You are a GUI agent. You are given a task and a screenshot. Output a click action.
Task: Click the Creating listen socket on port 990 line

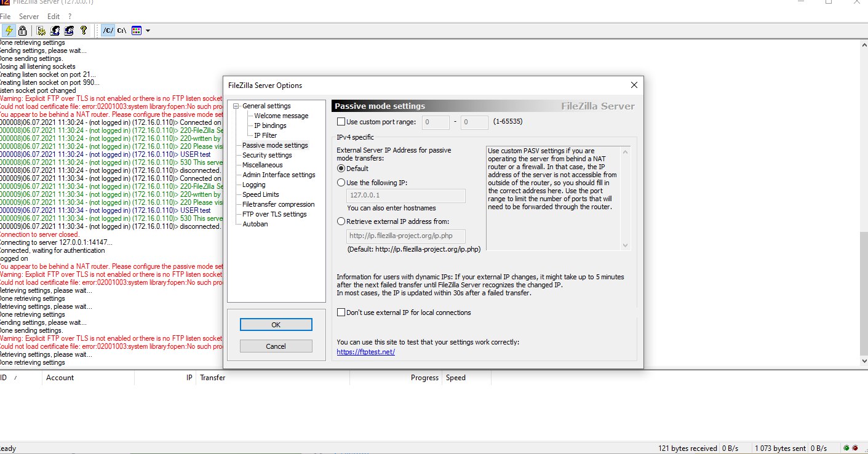[49, 82]
